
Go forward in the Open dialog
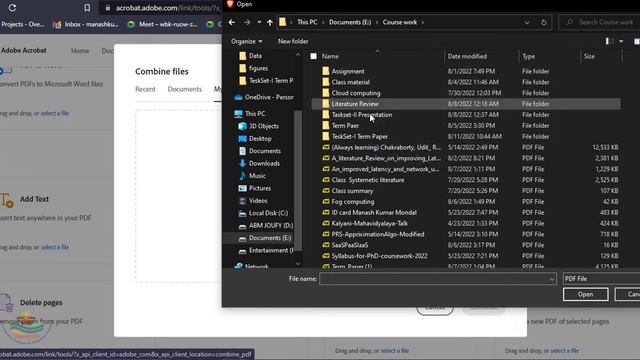[x=247, y=22]
